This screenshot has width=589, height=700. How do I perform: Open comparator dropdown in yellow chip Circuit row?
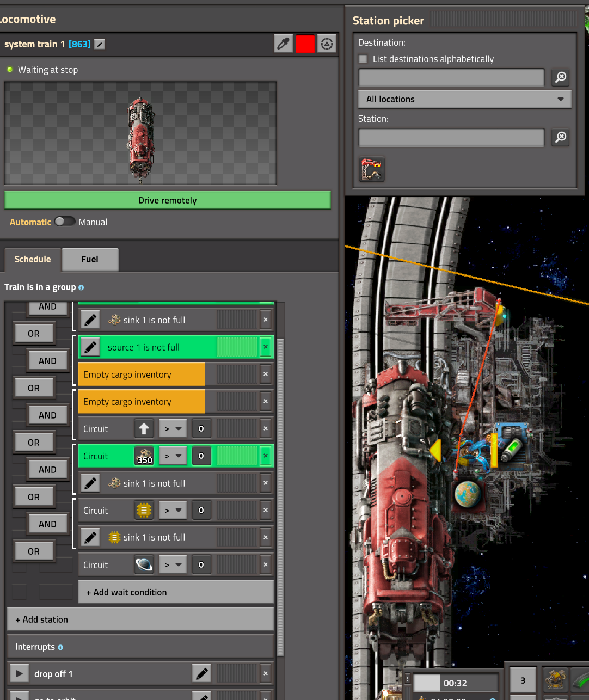point(173,511)
